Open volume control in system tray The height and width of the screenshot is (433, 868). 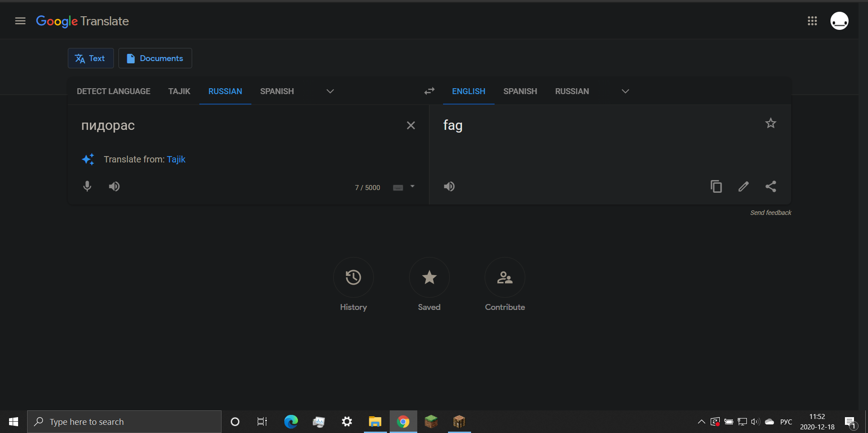pos(755,422)
